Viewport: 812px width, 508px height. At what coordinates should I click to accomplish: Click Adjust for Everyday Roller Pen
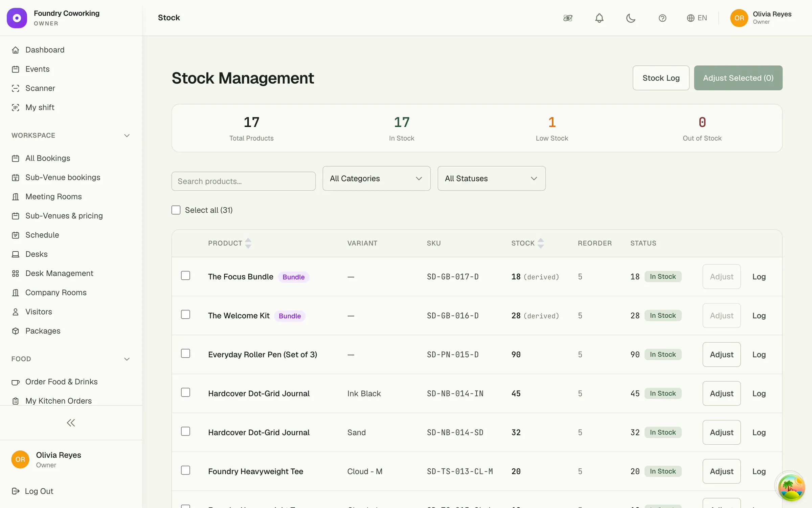(x=721, y=355)
